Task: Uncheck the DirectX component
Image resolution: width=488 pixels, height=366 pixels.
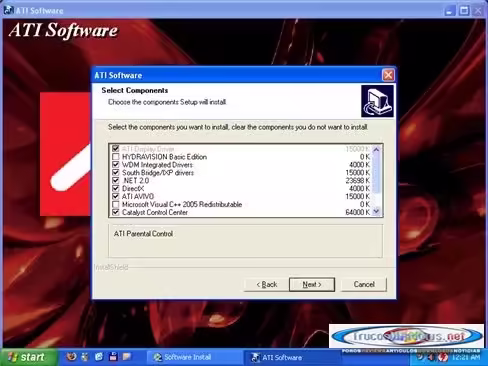Action: pyautogui.click(x=116, y=189)
